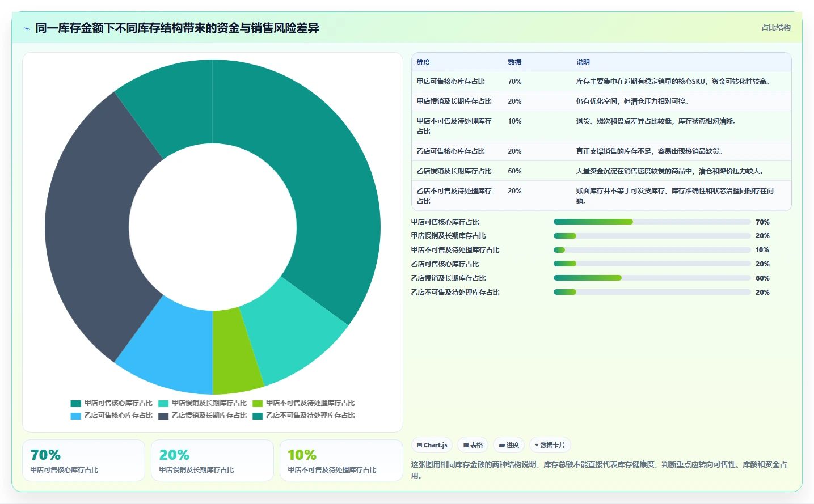Toggle the 甲店可售核心库存占比 legend item under the chart
The image size is (814, 504).
(x=112, y=403)
